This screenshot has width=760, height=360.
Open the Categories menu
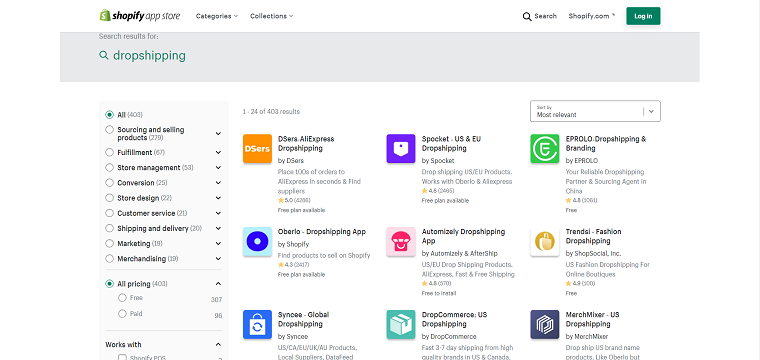click(x=217, y=16)
